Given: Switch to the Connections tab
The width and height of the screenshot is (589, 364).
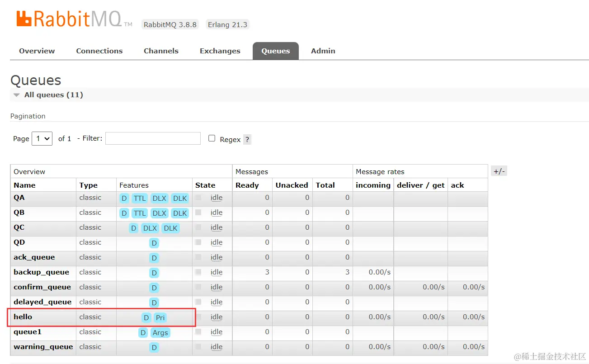Looking at the screenshot, I should pos(99,51).
